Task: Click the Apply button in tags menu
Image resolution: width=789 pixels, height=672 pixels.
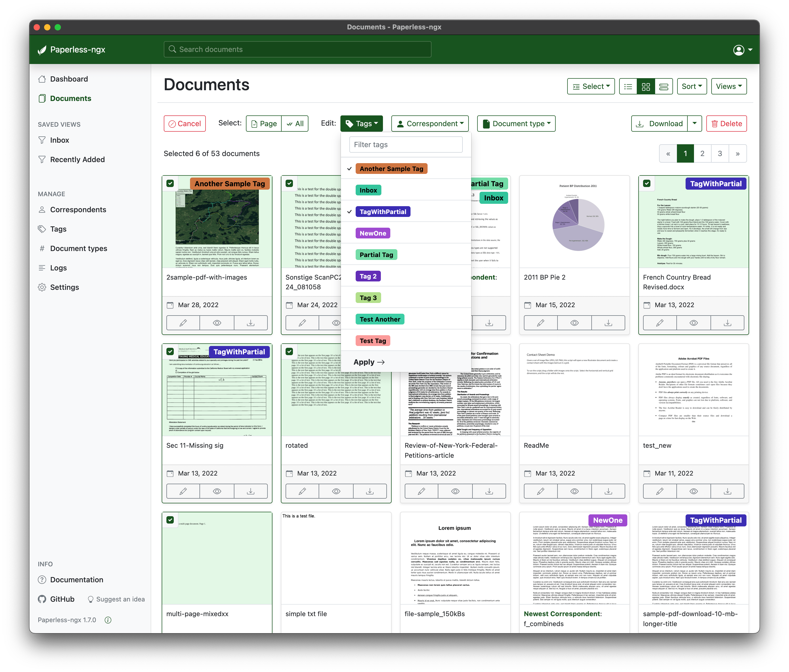Action: pyautogui.click(x=369, y=362)
